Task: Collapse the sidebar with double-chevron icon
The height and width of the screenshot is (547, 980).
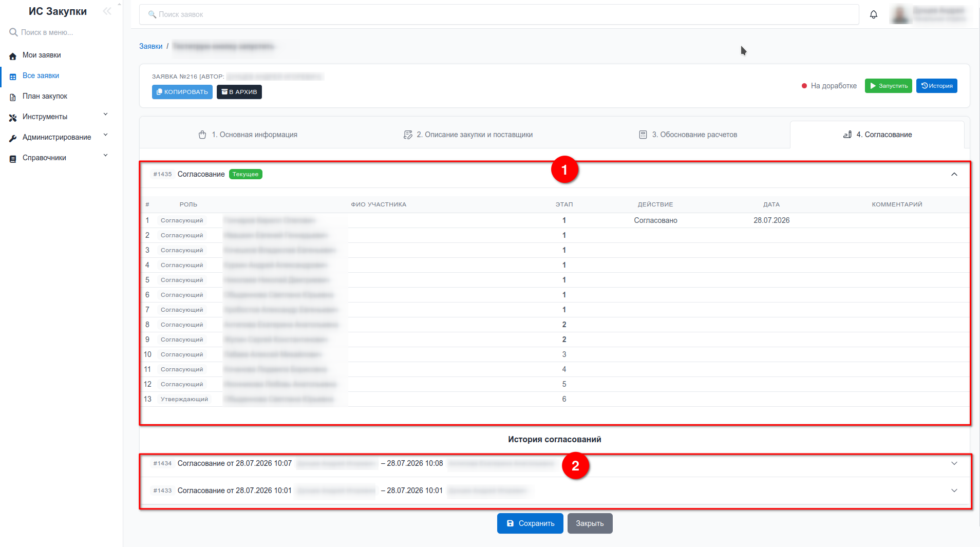Action: [107, 11]
